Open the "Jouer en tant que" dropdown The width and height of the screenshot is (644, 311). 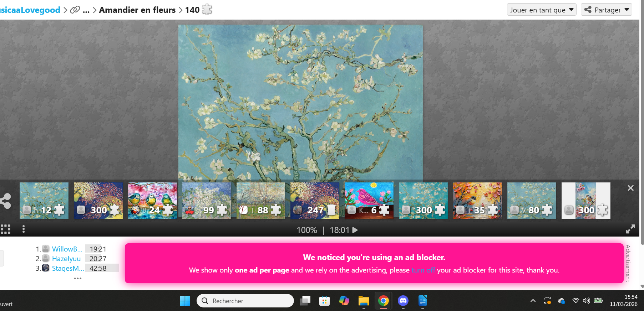[542, 10]
